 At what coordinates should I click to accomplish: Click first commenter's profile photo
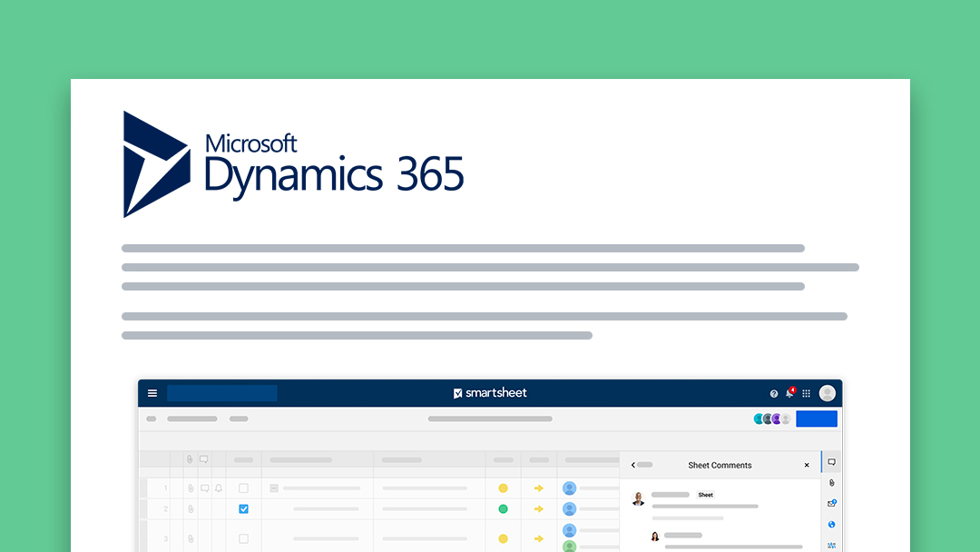[x=638, y=498]
